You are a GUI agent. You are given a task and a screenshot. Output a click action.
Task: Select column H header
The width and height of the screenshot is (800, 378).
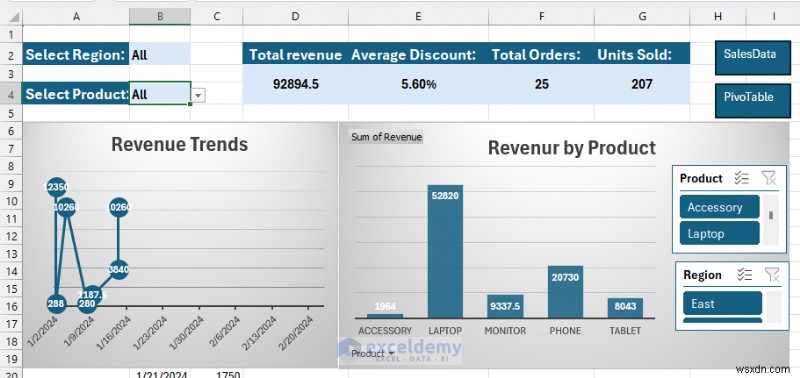tap(718, 17)
